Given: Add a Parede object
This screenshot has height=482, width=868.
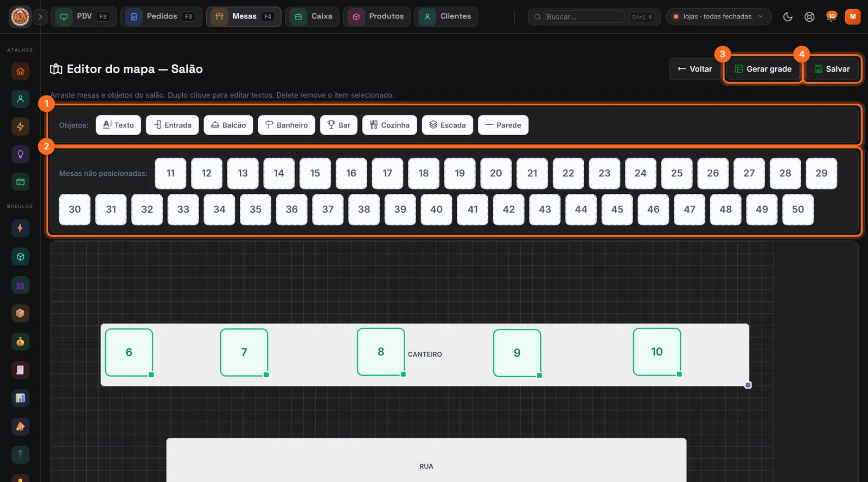Looking at the screenshot, I should click(x=503, y=125).
